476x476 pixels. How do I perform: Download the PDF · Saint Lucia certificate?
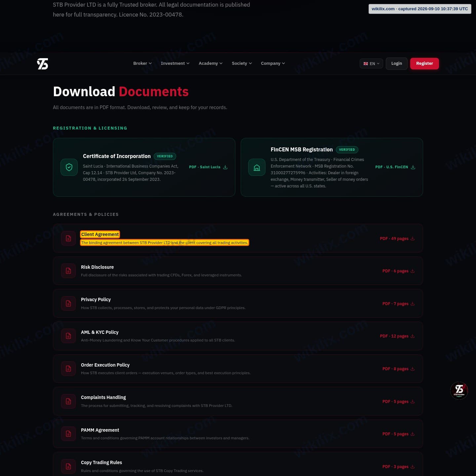[x=208, y=167]
